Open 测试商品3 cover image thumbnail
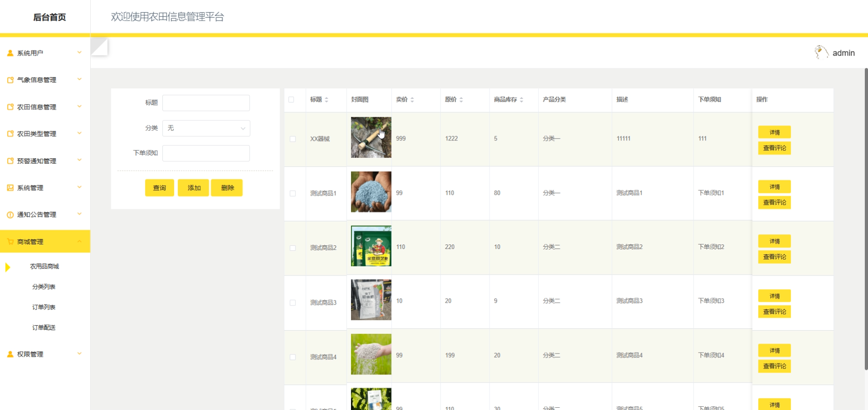868x410 pixels. 371,300
